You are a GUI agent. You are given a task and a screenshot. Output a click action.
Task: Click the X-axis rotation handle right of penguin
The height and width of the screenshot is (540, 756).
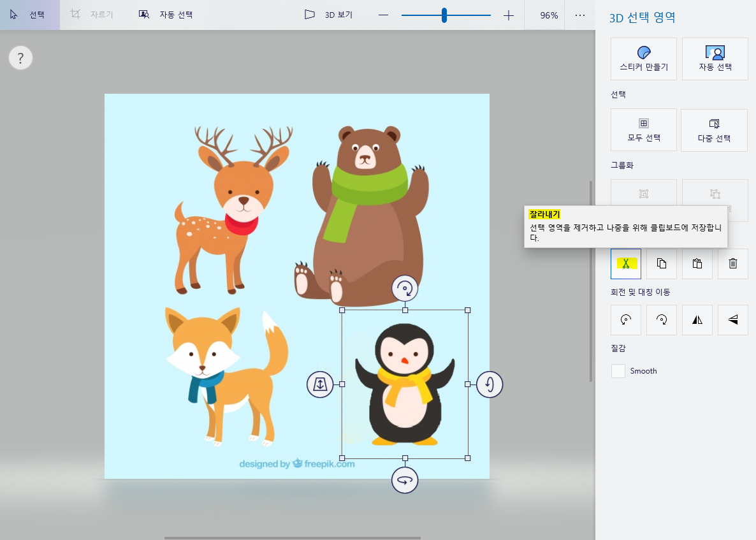click(490, 384)
